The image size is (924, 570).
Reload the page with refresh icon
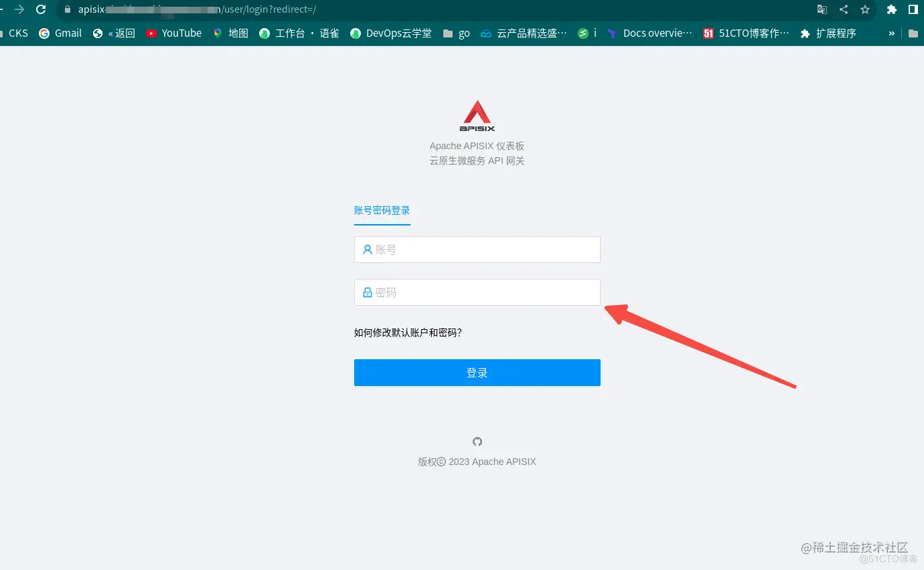tap(41, 9)
